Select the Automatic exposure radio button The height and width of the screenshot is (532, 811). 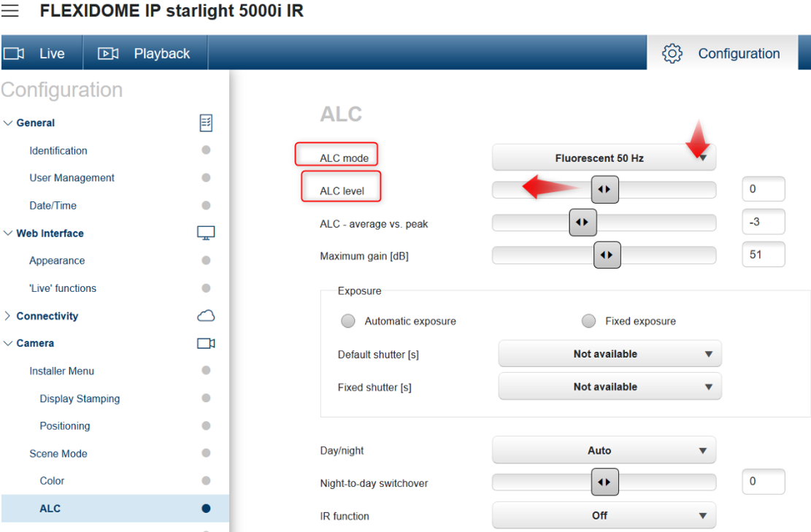(x=348, y=321)
